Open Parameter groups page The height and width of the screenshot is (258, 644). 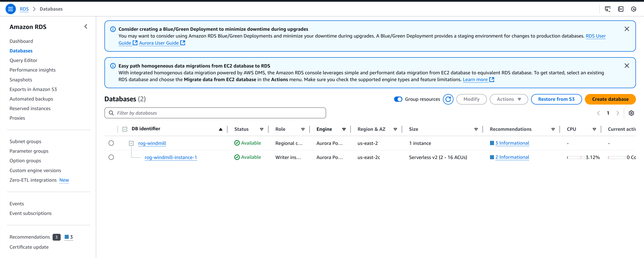[x=29, y=151]
